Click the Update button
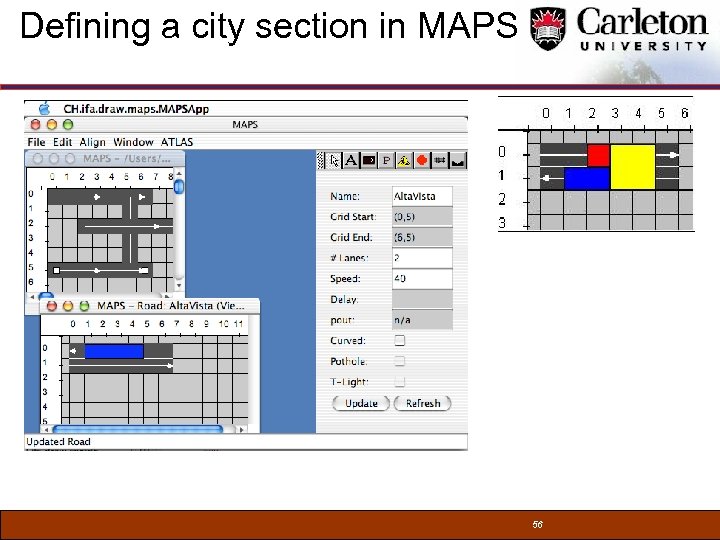The height and width of the screenshot is (540, 720). (361, 403)
